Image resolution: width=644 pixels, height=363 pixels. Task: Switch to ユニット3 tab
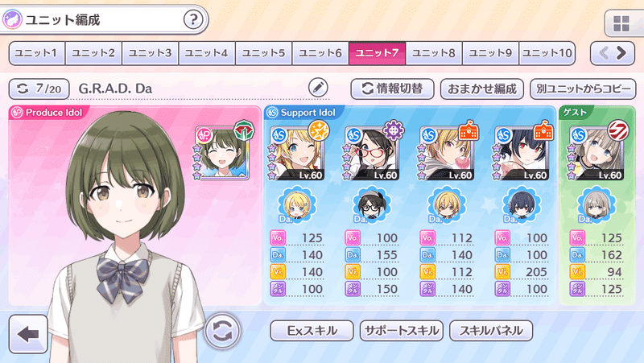[x=150, y=53]
